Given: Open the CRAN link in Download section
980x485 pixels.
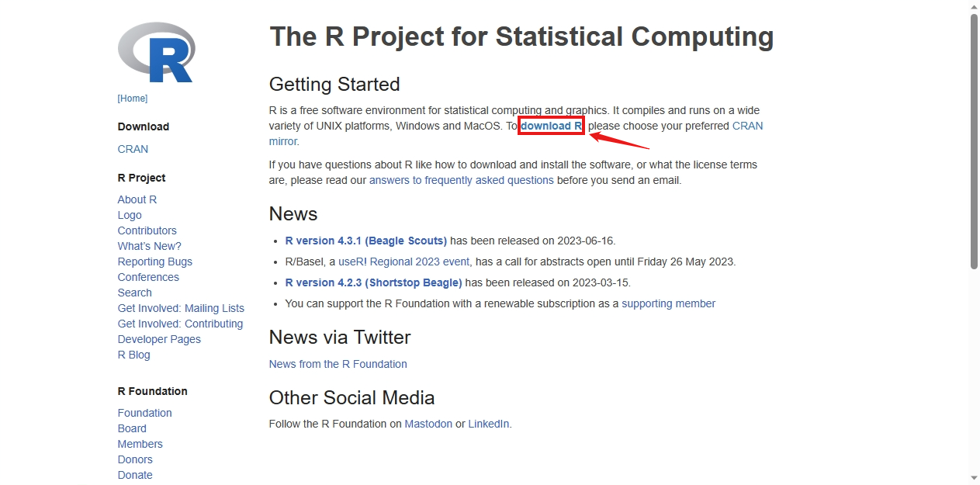Looking at the screenshot, I should [133, 149].
